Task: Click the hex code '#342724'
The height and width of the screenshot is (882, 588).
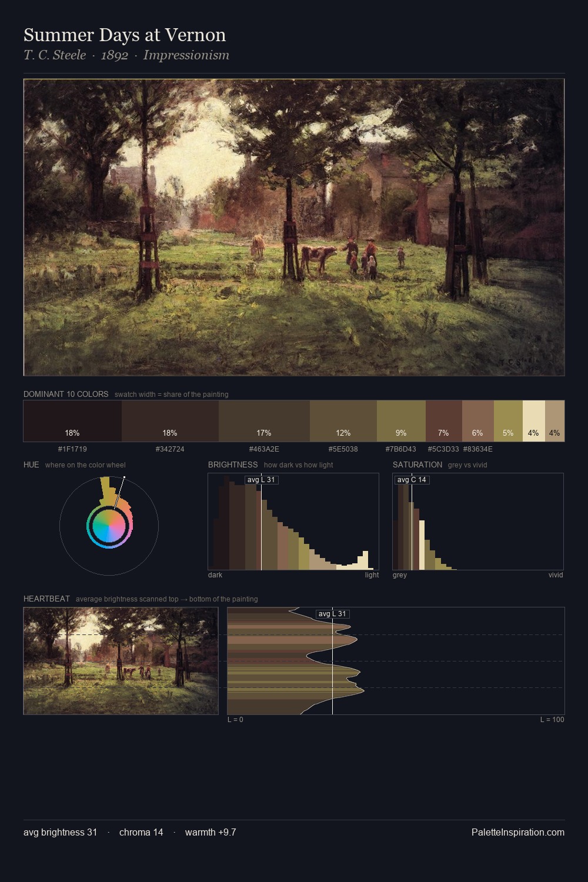Action: coord(170,449)
